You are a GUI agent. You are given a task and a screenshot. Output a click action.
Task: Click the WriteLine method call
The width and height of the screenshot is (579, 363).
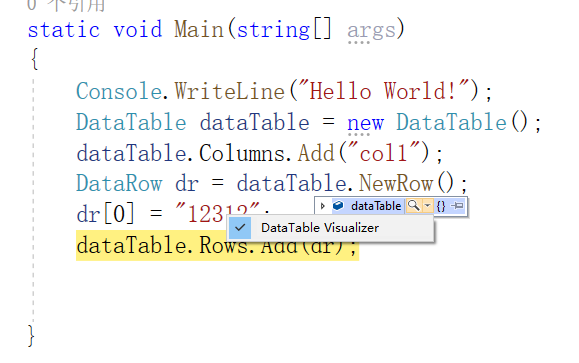pyautogui.click(x=230, y=91)
